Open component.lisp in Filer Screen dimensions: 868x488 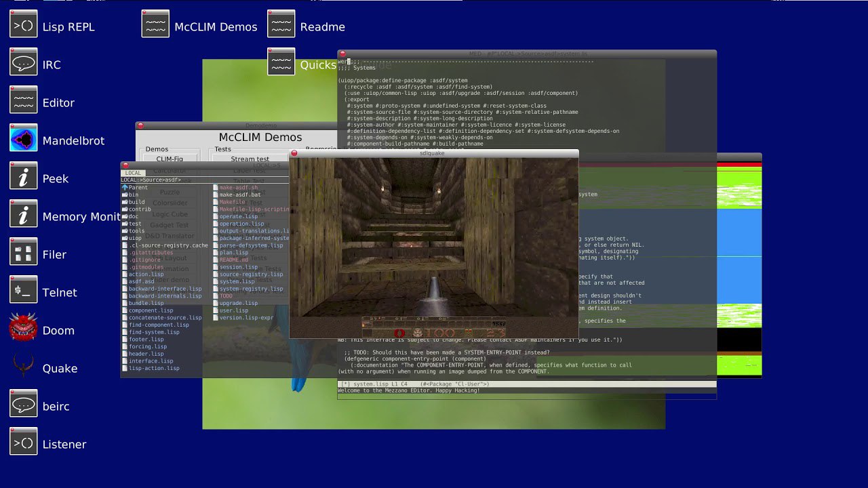coord(148,310)
